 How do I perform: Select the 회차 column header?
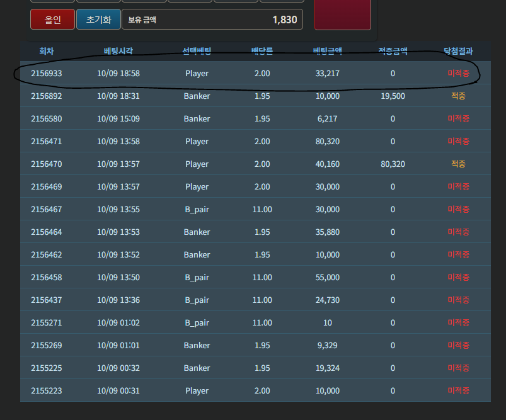[47, 51]
